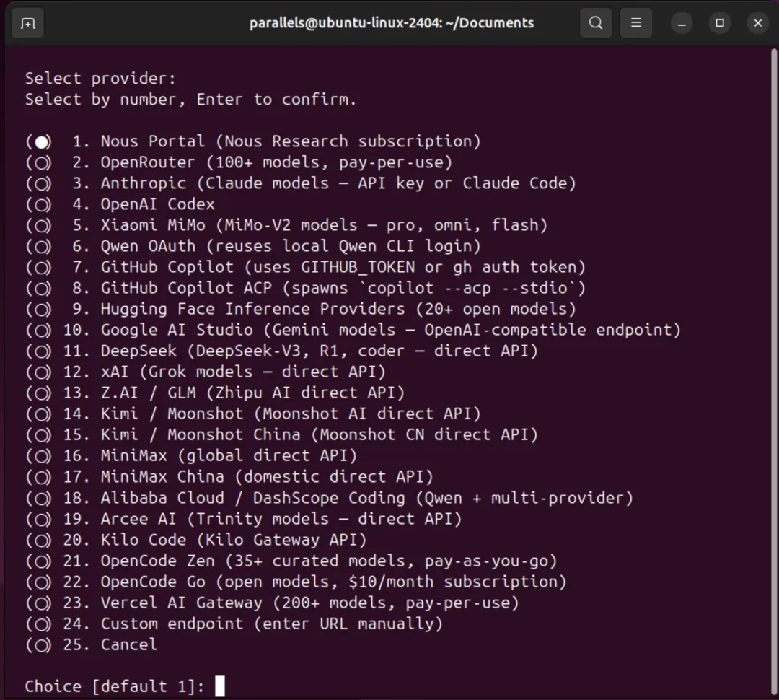Maximize the terminal window
The height and width of the screenshot is (700, 779).
click(719, 23)
